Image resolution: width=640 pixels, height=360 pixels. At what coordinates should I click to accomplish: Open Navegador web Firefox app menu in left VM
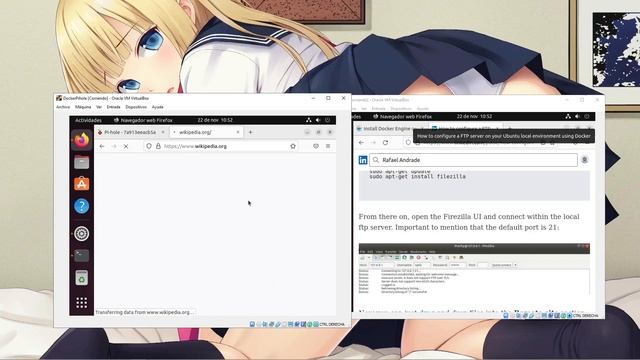(143, 120)
